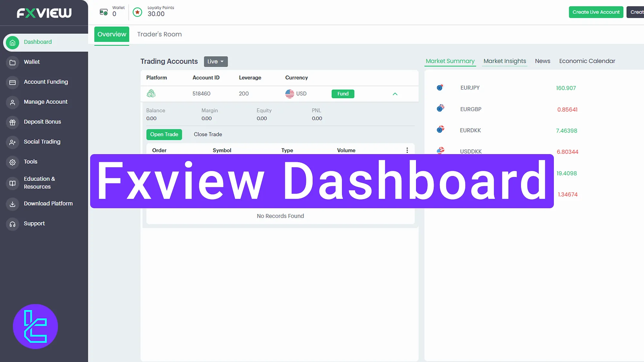This screenshot has width=644, height=362.
Task: Click the Loyalty Points star icon
Action: 137,12
